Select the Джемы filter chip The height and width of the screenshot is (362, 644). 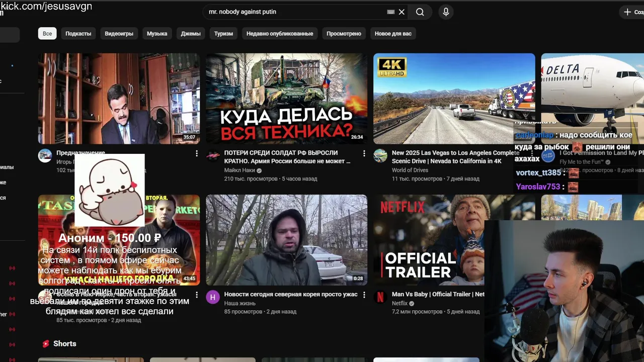point(191,34)
